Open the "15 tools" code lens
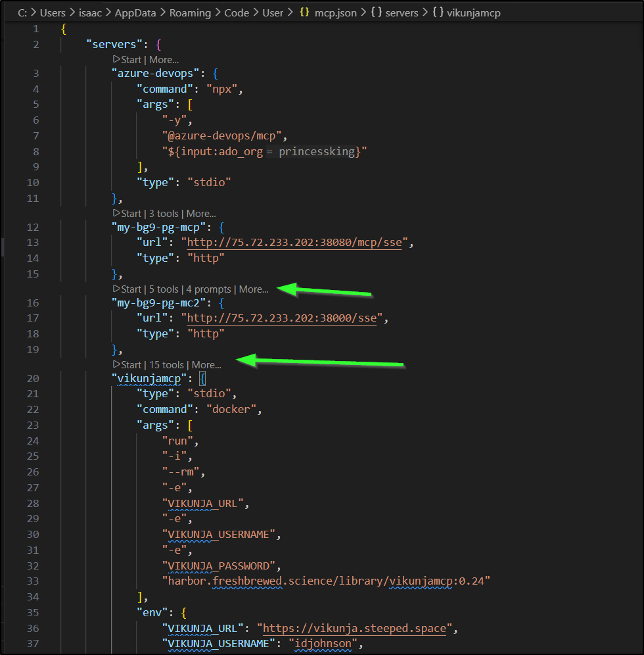The width and height of the screenshot is (644, 655). coord(166,365)
